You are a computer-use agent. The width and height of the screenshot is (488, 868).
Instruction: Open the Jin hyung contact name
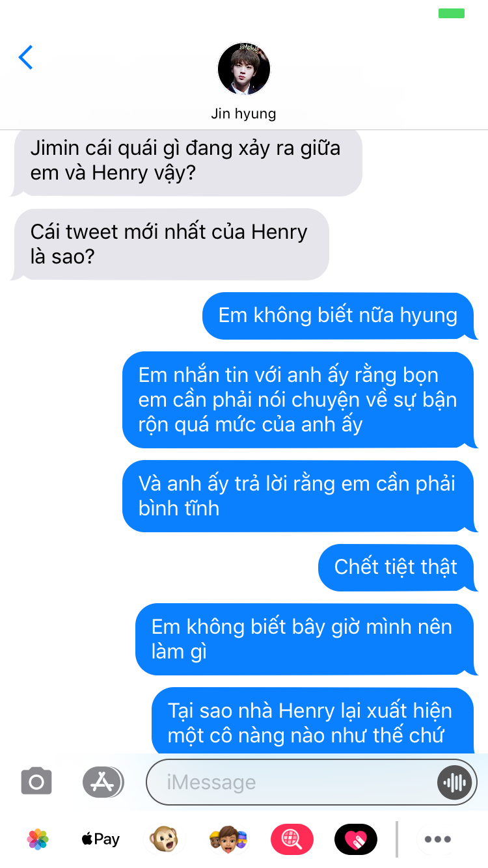244,113
